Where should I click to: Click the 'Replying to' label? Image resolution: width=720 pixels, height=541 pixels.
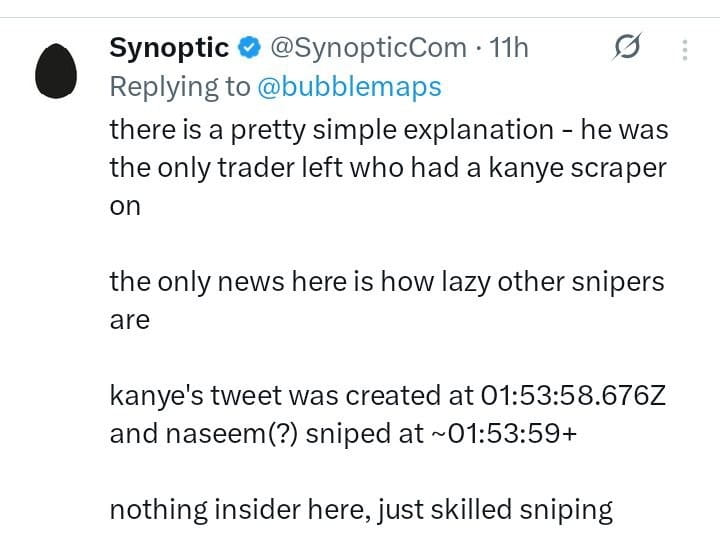180,87
